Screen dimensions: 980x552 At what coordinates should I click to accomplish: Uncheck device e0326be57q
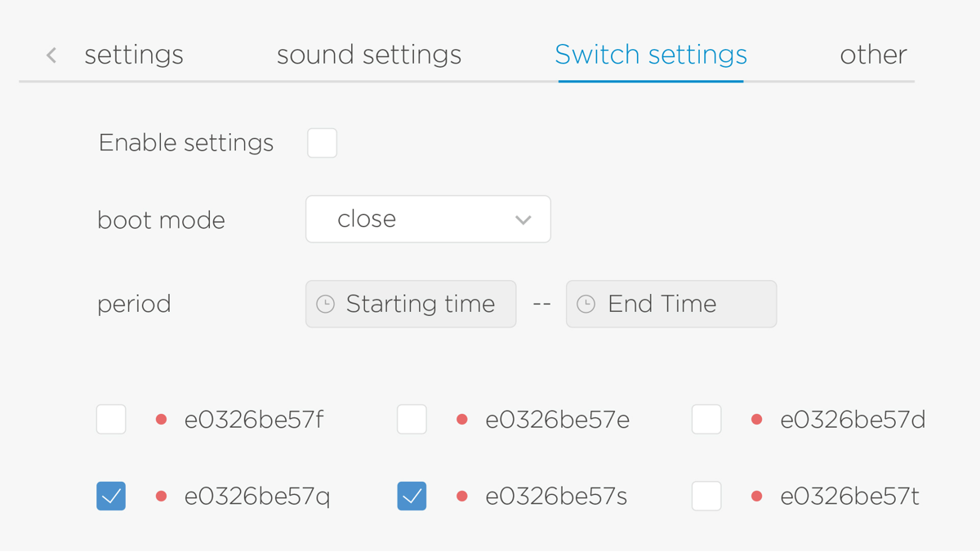(x=111, y=496)
